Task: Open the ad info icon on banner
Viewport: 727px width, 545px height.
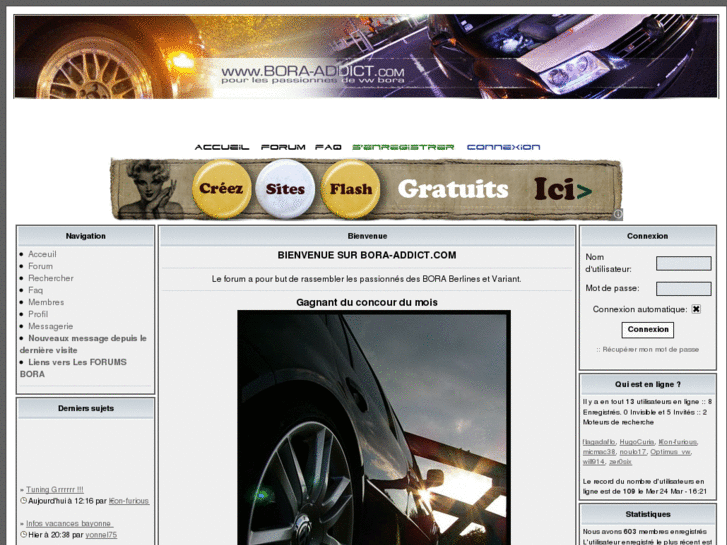Action: tap(618, 214)
